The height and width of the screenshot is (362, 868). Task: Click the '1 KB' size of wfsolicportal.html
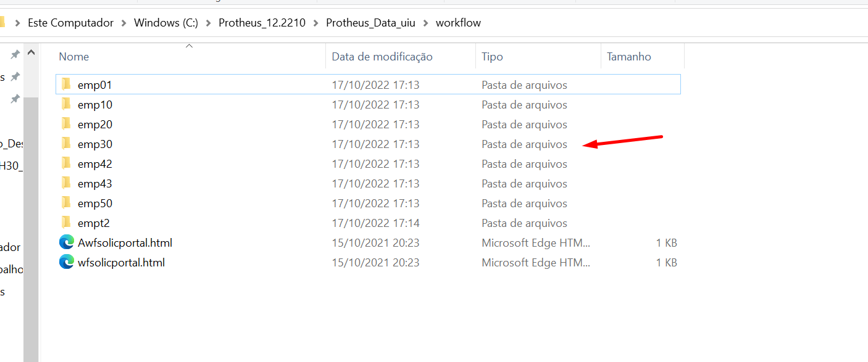coord(666,262)
